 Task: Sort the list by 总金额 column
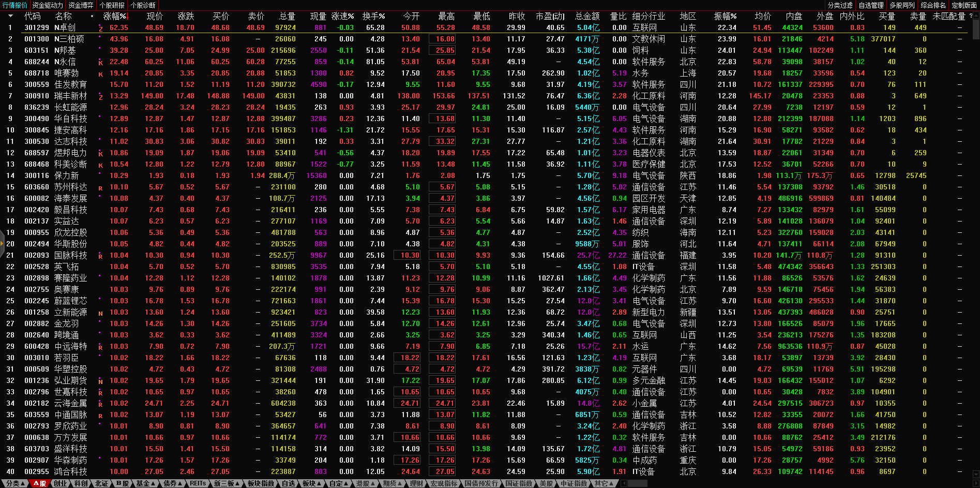[x=587, y=16]
